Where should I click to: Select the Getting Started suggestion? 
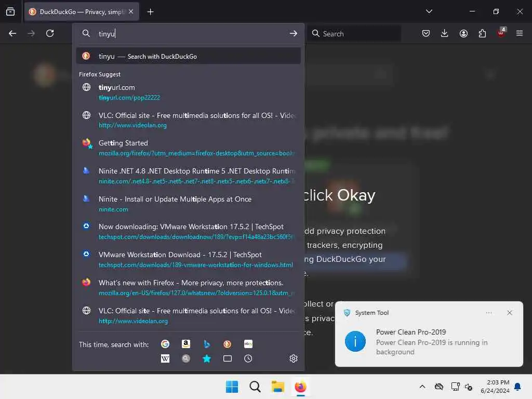click(x=189, y=148)
